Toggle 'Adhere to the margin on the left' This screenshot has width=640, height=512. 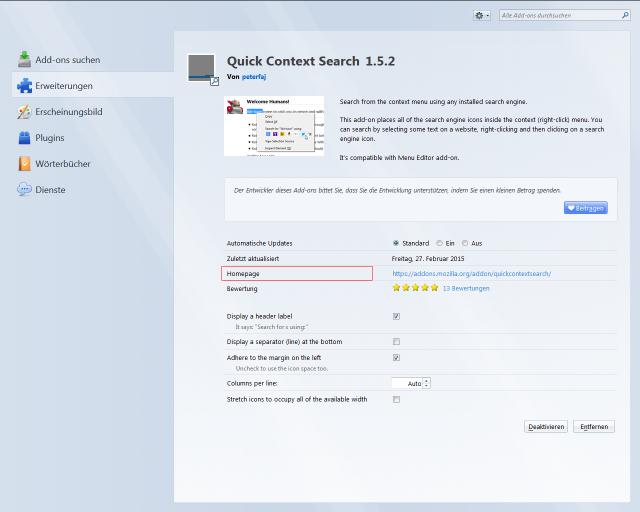pyautogui.click(x=396, y=358)
